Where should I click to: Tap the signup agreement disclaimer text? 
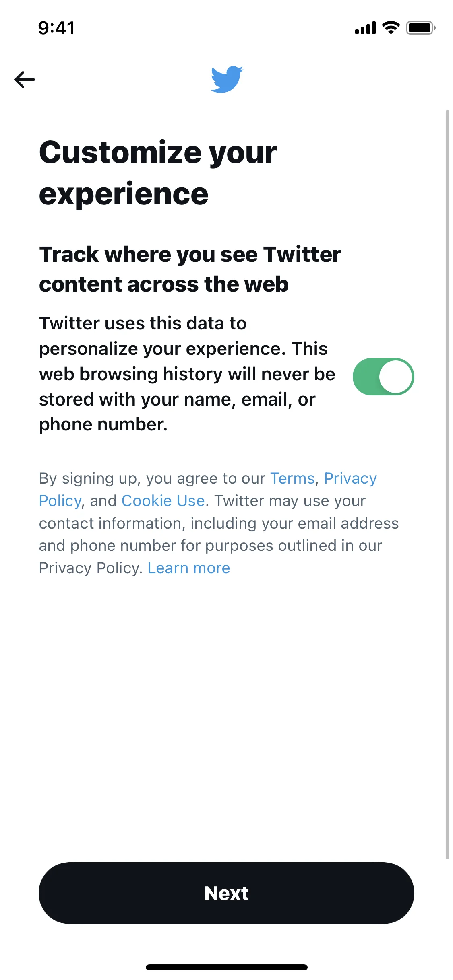pos(219,523)
